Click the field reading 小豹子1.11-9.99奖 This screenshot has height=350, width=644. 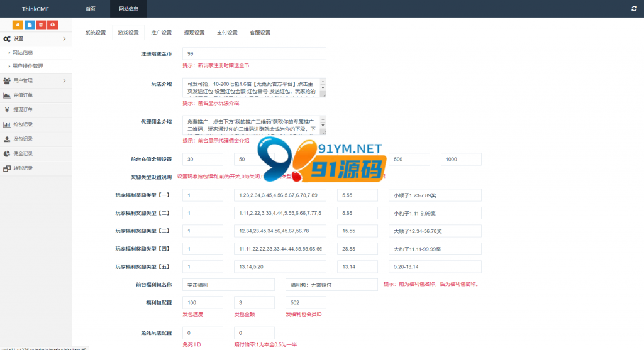click(435, 213)
